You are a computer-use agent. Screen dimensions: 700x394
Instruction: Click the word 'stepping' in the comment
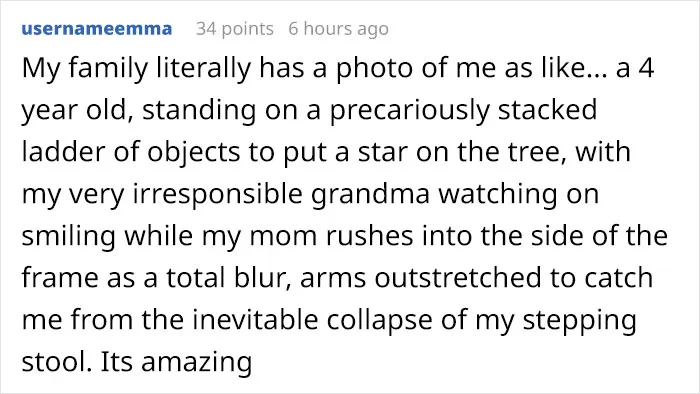point(579,321)
